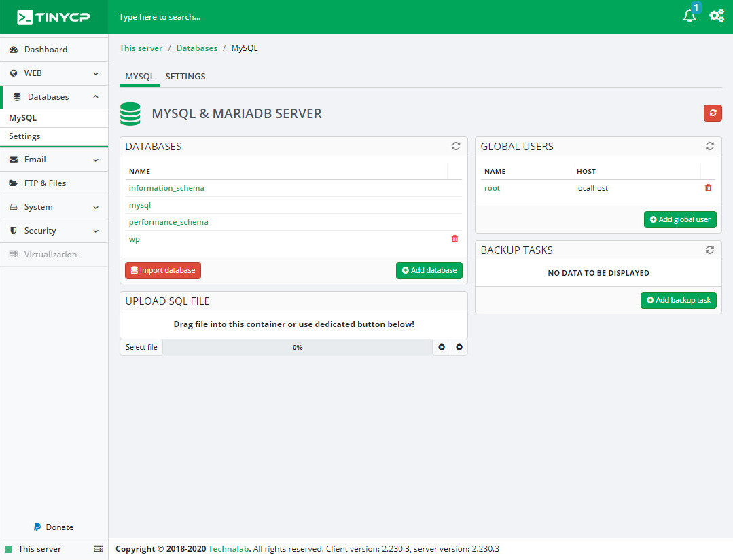Click the NAME header in Global Users table
733x560 pixels.
click(495, 172)
